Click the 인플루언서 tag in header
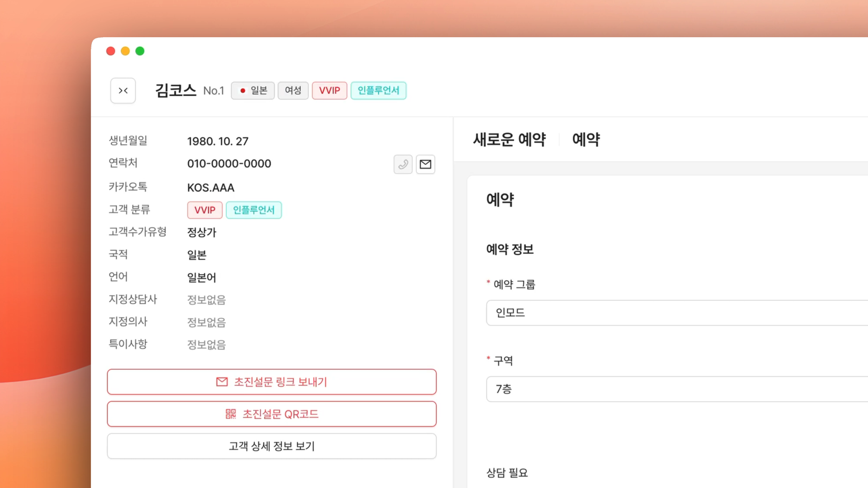 click(378, 90)
